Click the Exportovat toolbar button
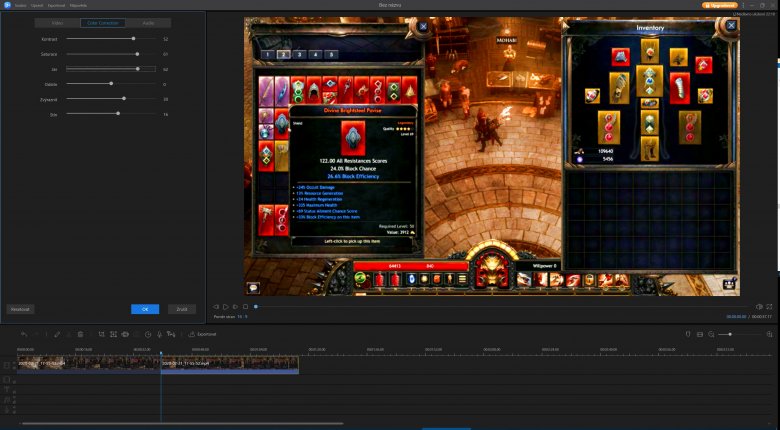 tap(202, 334)
